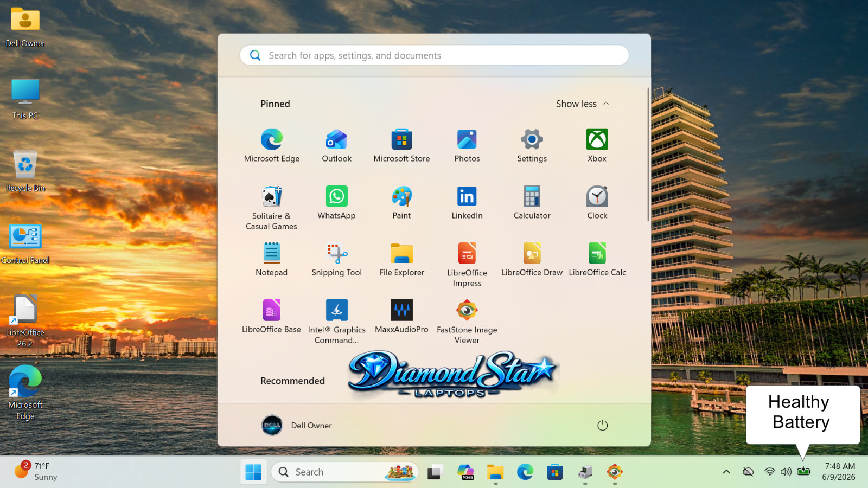Launch Snipping Tool
868x488 pixels.
[x=336, y=259]
